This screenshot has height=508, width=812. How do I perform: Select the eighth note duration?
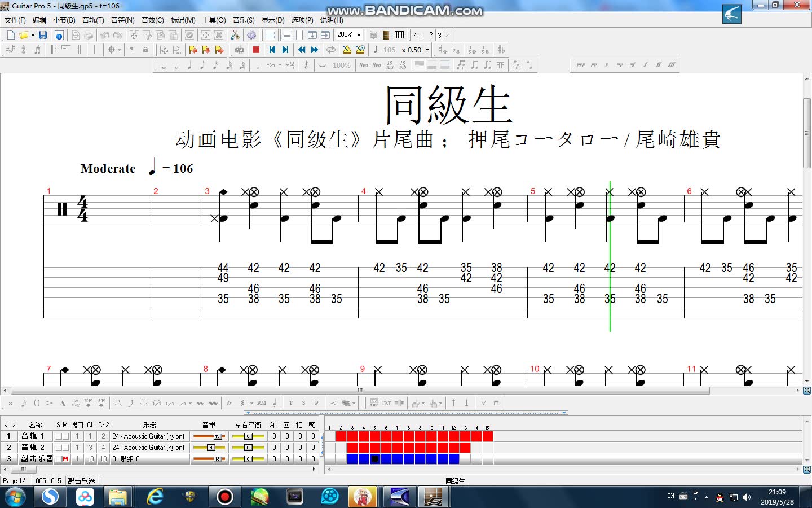[202, 65]
